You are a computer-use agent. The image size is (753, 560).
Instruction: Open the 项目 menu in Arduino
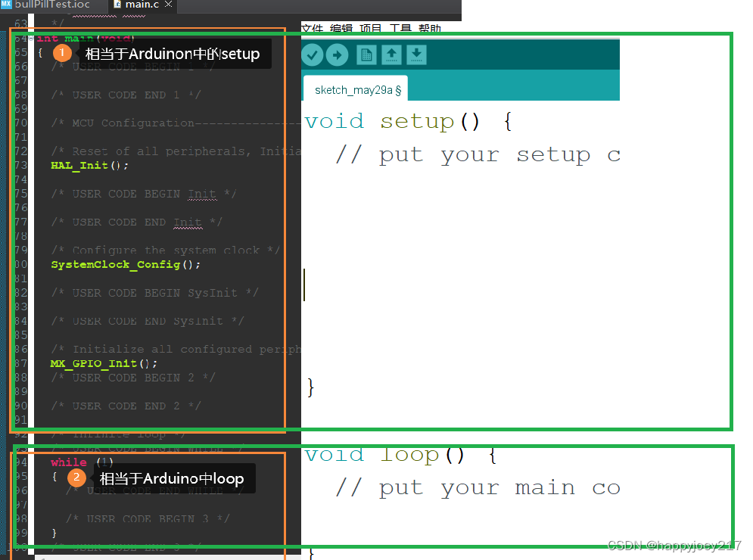(370, 28)
